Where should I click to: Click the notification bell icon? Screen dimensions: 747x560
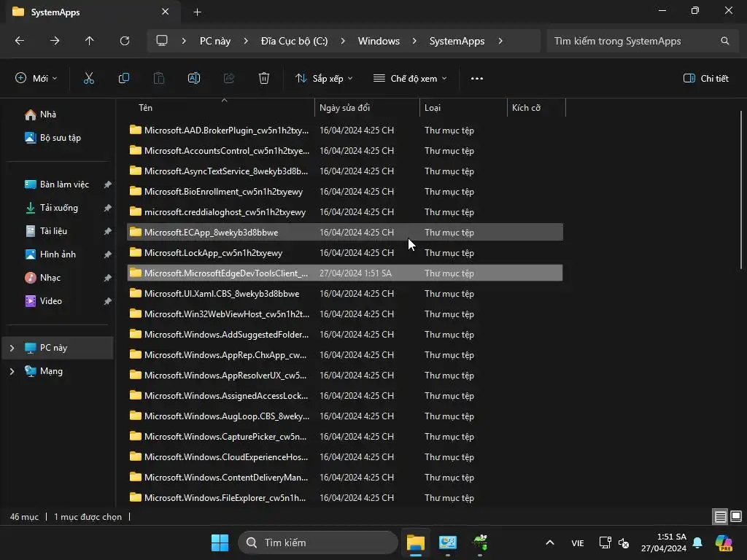tap(697, 542)
